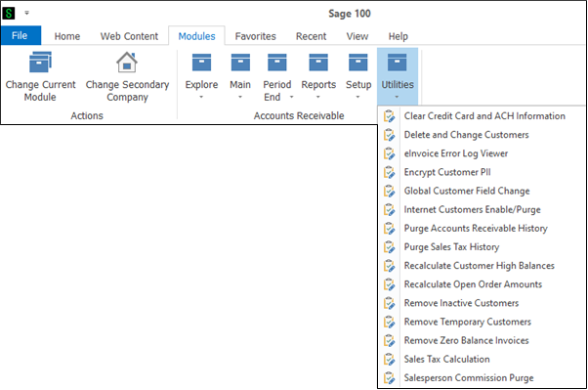Click the Main box icon
Image resolution: width=588 pixels, height=390 pixels.
coord(240,63)
